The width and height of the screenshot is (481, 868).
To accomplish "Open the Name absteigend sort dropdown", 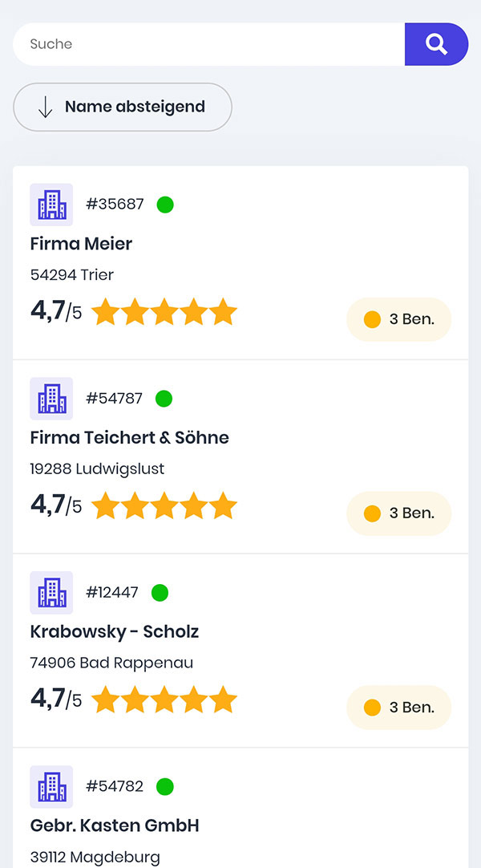I will click(123, 107).
